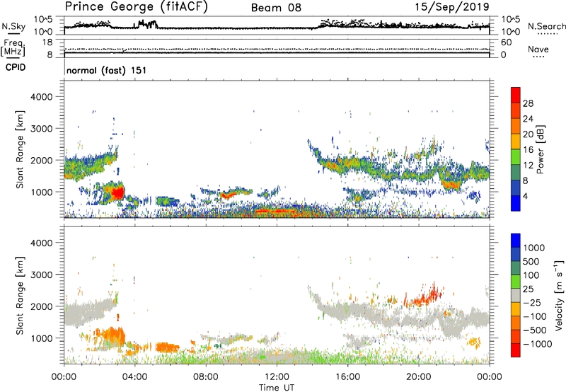Click the "Time UT" axis title
The image size is (566, 392).
[277, 388]
